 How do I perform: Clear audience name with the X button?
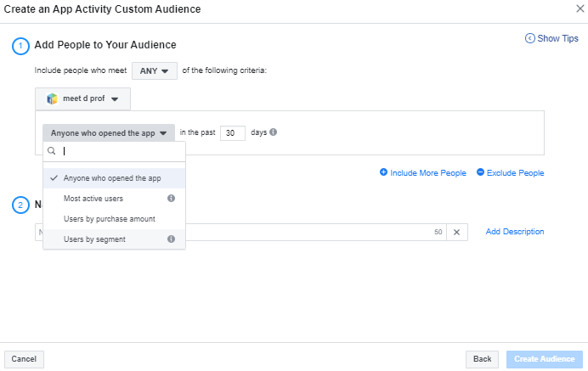tap(455, 232)
